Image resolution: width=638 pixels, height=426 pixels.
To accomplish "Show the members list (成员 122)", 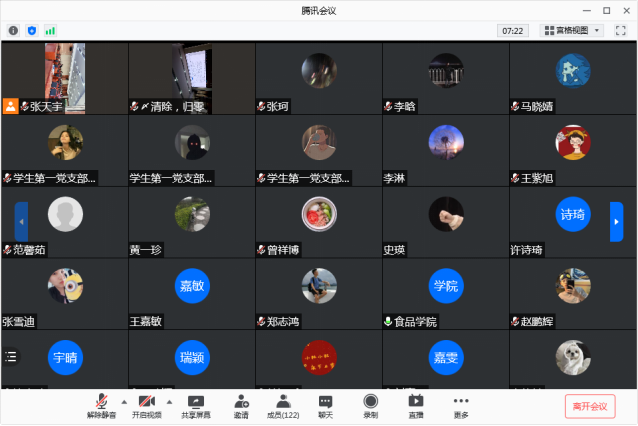I will tap(282, 405).
